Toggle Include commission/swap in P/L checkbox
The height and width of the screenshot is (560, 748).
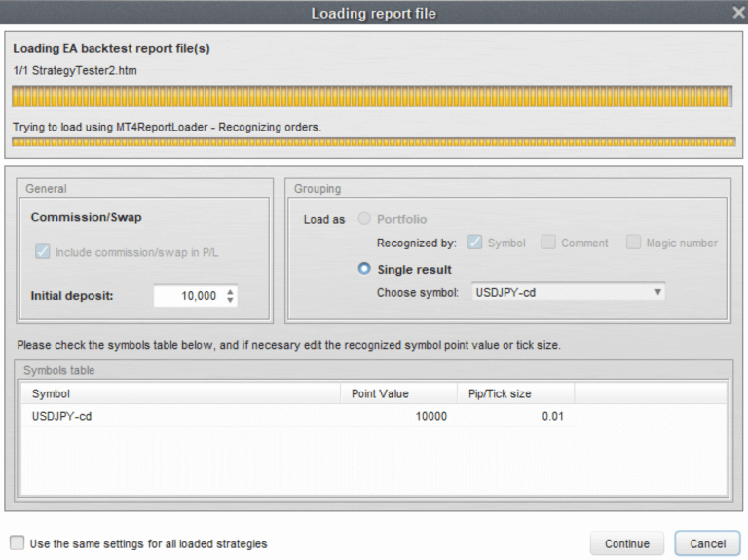tap(42, 252)
